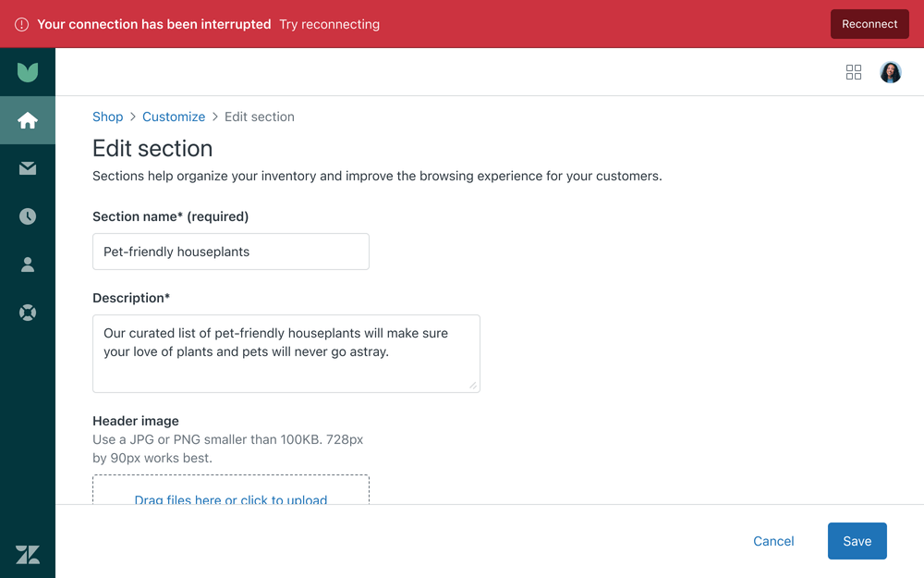Viewport: 924px width, 578px height.
Task: Click the Try reconnecting link
Action: coord(329,24)
